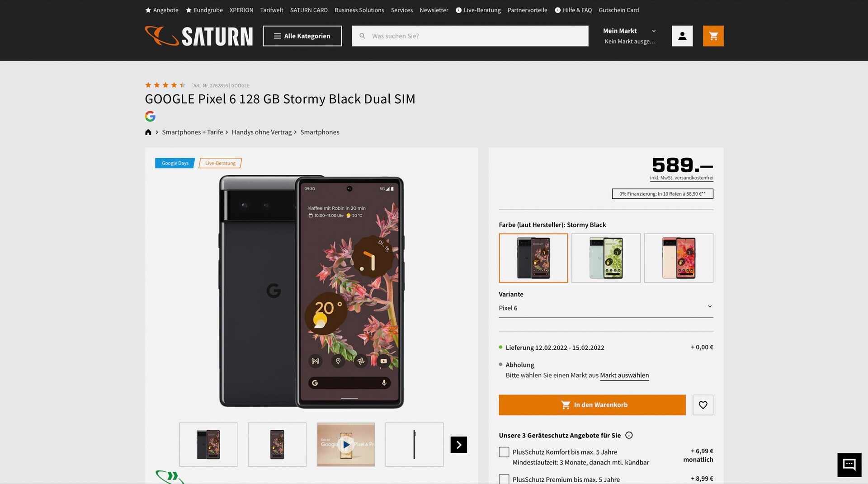The width and height of the screenshot is (868, 484).
Task: Expand the Mein Markt selector
Action: point(629,36)
